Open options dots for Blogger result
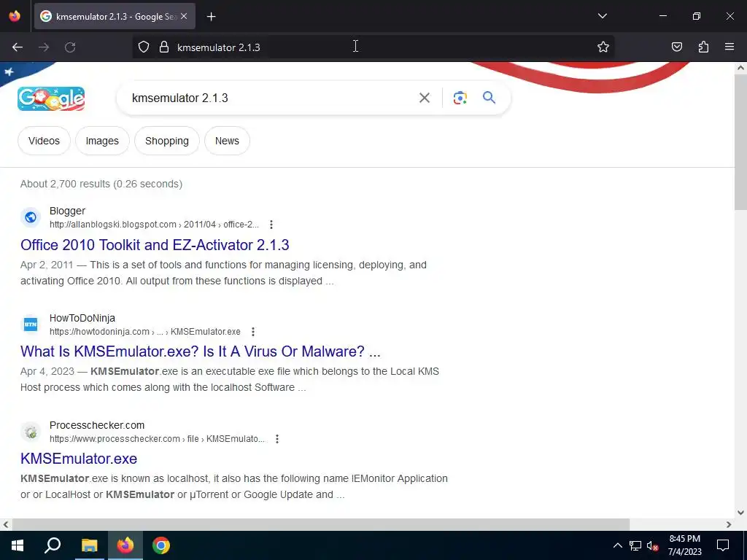The height and width of the screenshot is (560, 747). [x=271, y=225]
